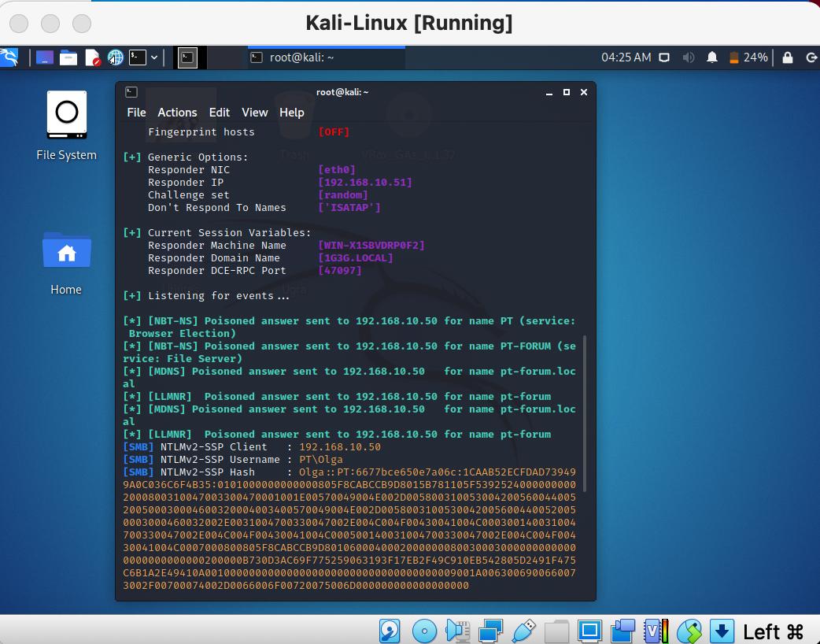Minimize the root@kali terminal window
820x644 pixels.
549,93
